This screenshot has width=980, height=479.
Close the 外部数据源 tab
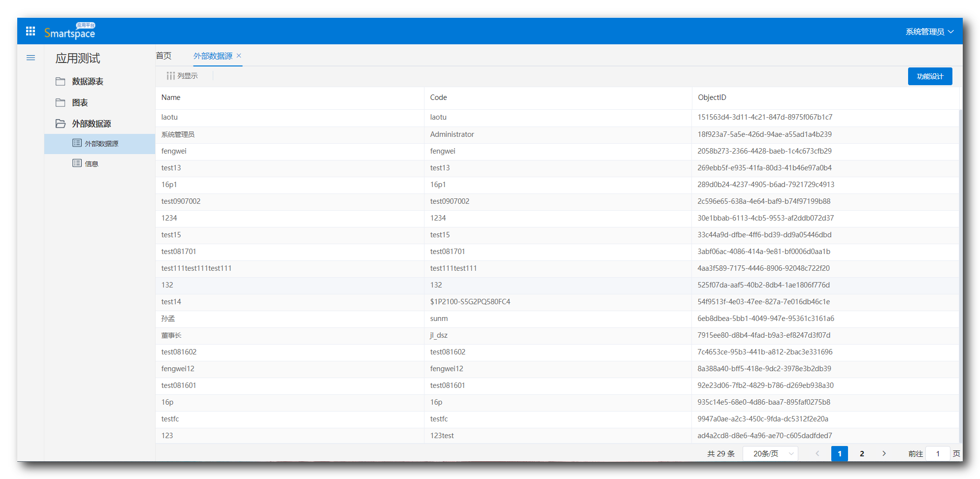click(239, 56)
